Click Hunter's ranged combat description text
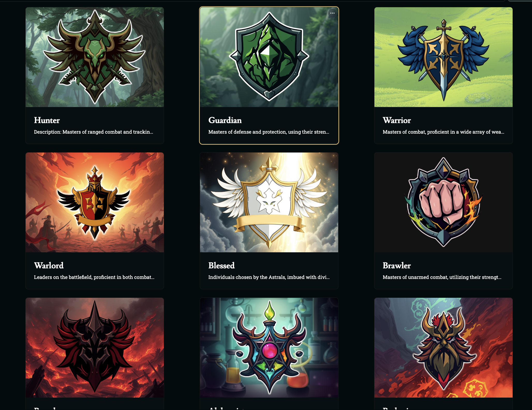The image size is (532, 410). [93, 132]
